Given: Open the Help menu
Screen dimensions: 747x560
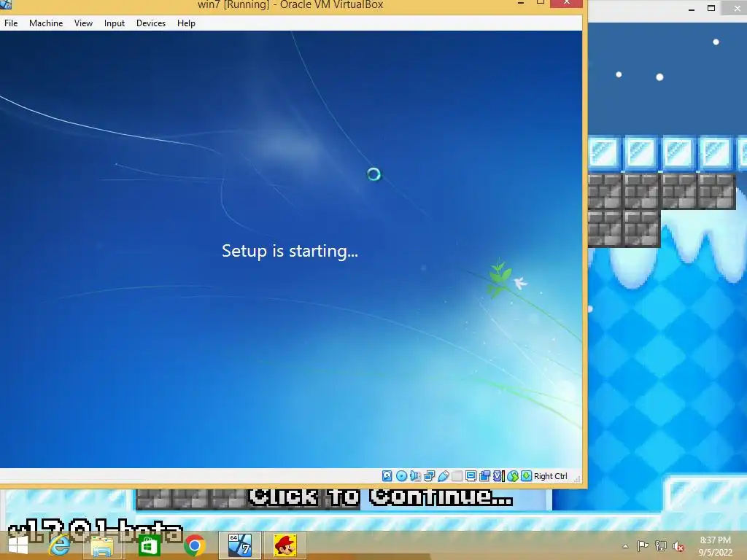Looking at the screenshot, I should 186,23.
